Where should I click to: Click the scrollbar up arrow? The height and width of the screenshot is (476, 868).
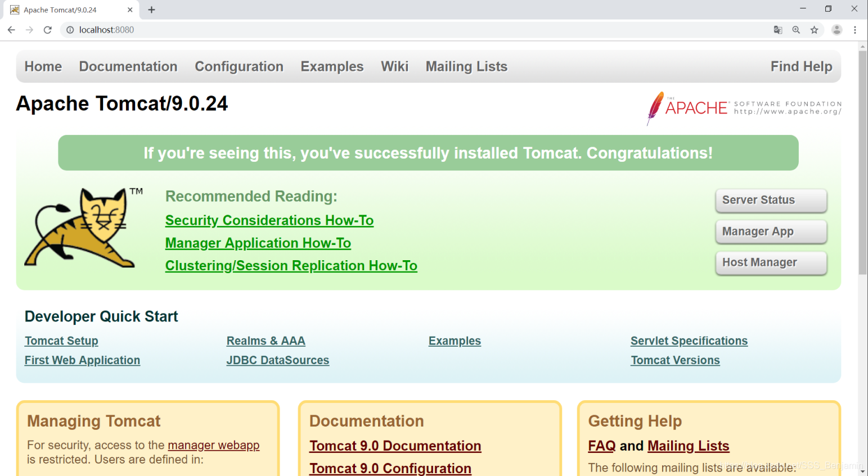[x=862, y=46]
